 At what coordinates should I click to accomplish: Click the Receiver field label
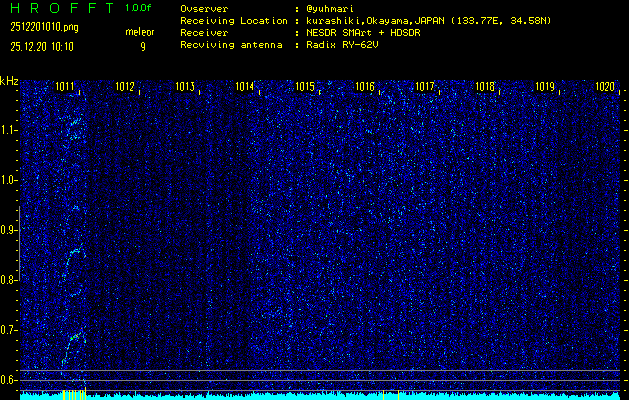coord(204,33)
